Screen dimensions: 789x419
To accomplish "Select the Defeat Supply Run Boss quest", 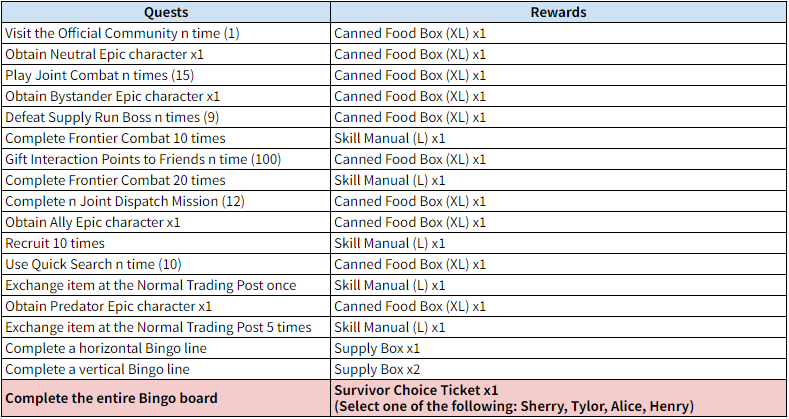I will coord(112,117).
